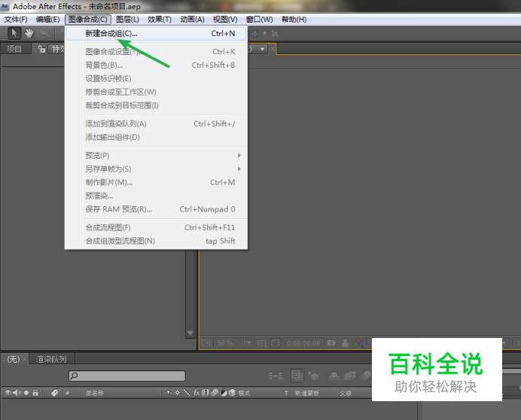Image resolution: width=521 pixels, height=420 pixels.
Task: Click the show channel color icon
Action: pyautogui.click(x=359, y=342)
